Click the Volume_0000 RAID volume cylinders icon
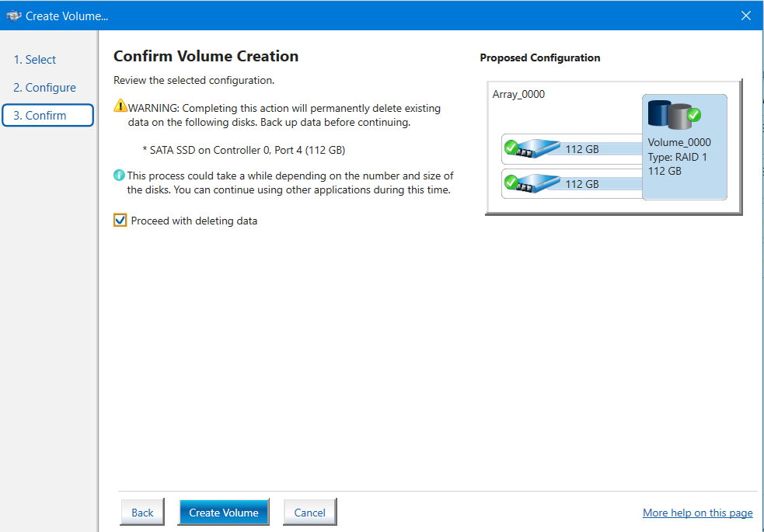Image resolution: width=764 pixels, height=532 pixels. (x=669, y=114)
